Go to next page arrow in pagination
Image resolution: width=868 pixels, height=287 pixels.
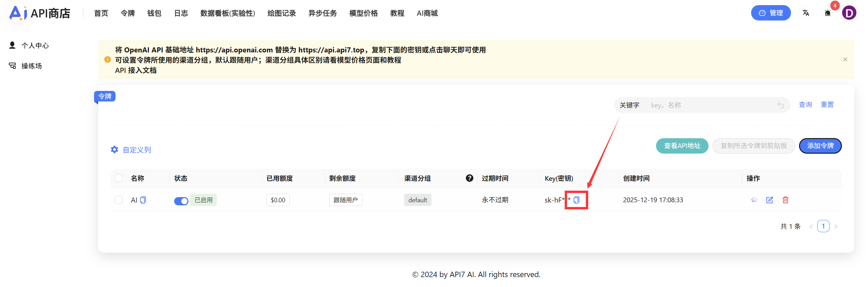coord(836,226)
